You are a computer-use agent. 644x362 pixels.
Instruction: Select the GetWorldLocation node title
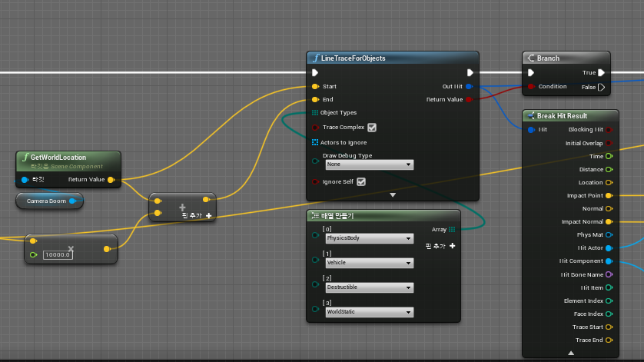point(58,158)
